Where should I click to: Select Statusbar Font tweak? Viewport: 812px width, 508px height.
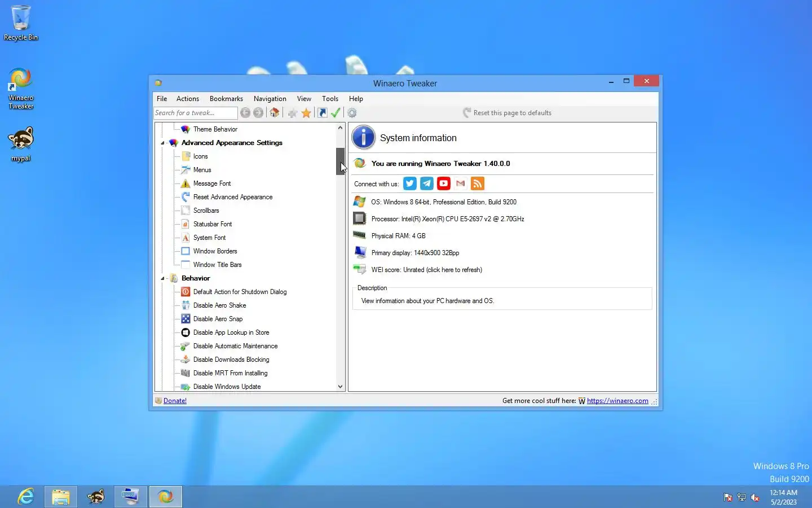212,224
